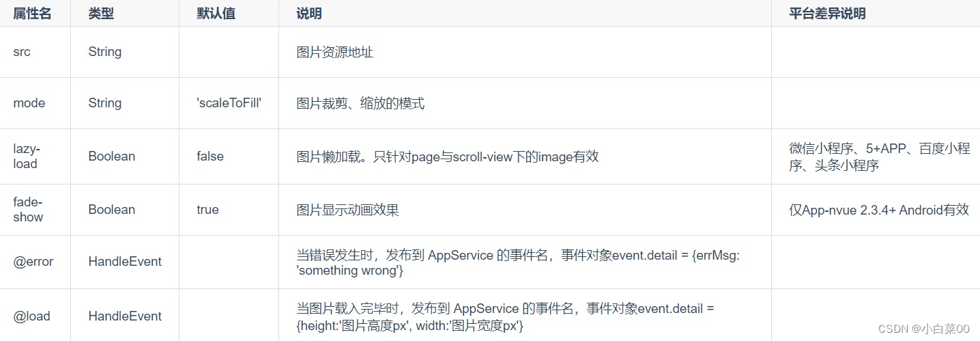The image size is (980, 341).
Task: Click the 'scaleToFill' default value
Action: click(x=229, y=103)
